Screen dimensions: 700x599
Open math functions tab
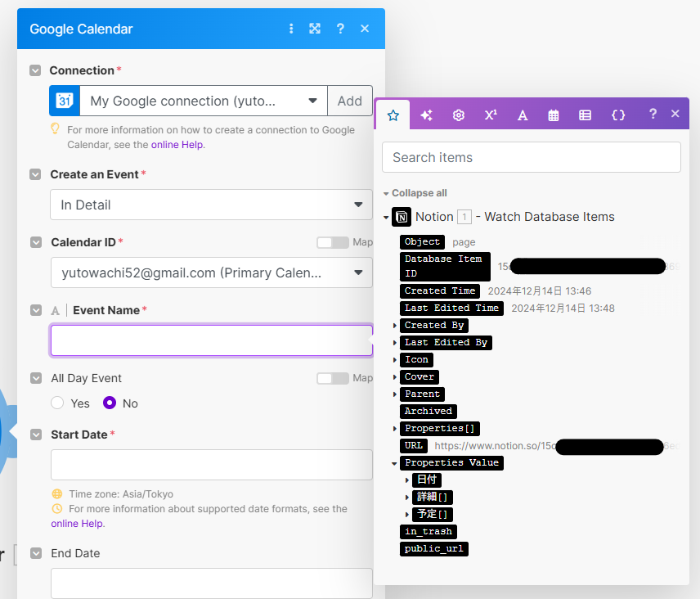point(491,115)
